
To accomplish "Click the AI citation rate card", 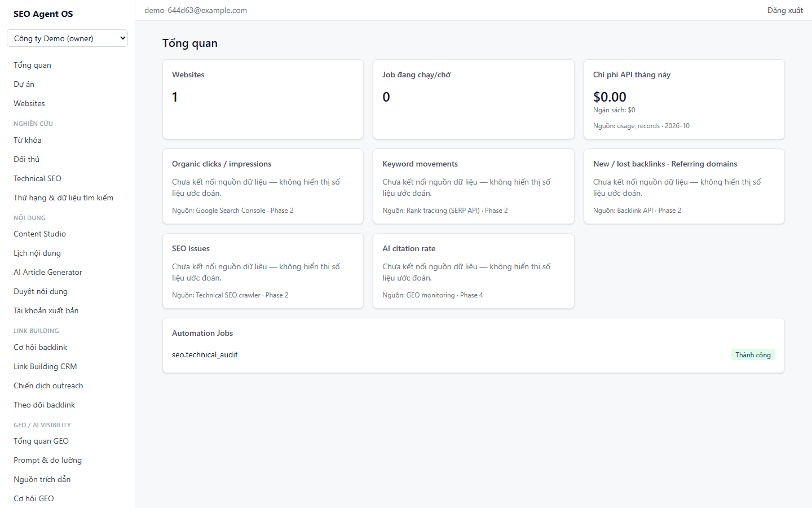I will pos(474,271).
